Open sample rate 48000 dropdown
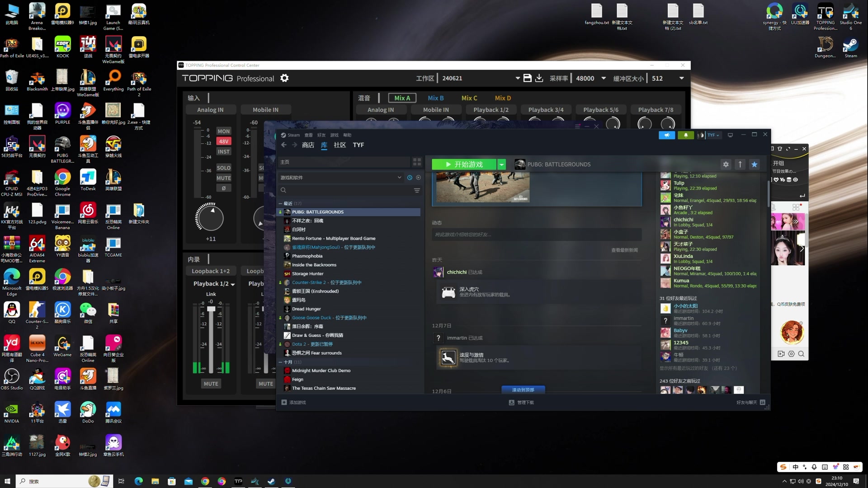This screenshot has width=868, height=488. pos(603,78)
